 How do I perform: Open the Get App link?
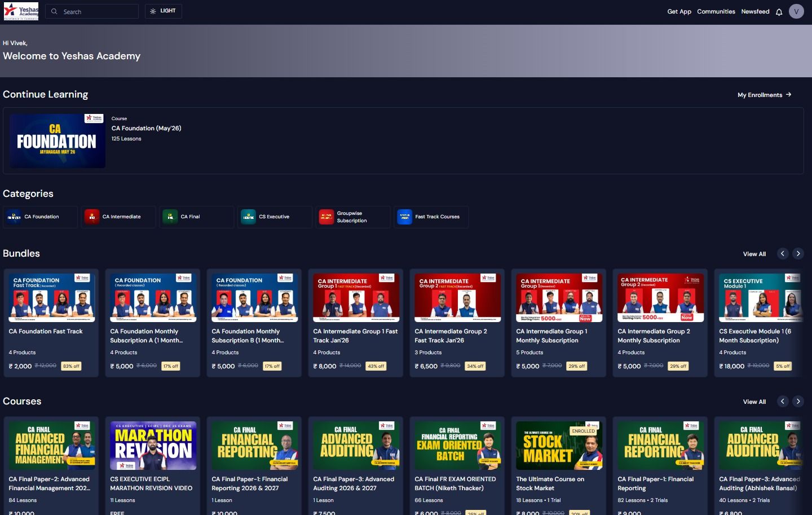679,11
